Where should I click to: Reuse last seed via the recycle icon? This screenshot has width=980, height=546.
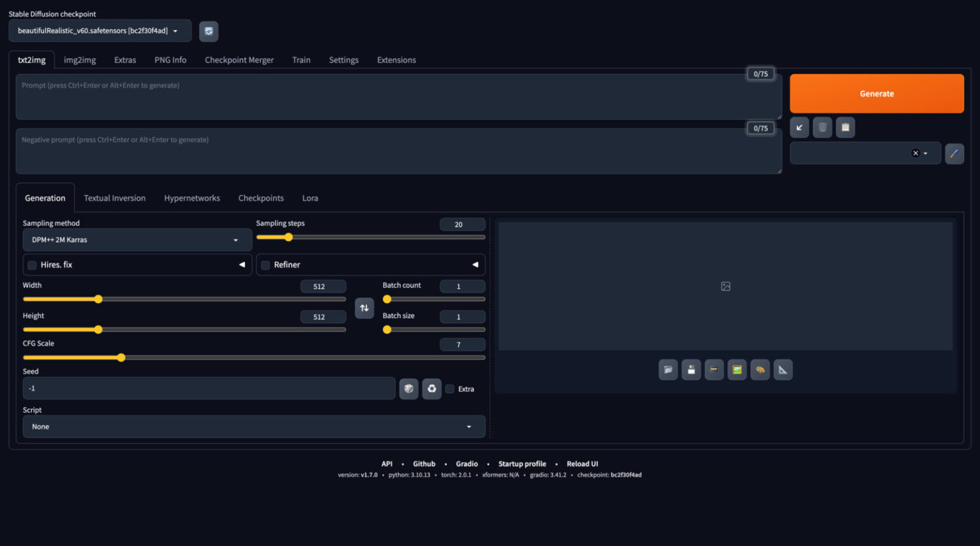click(x=432, y=388)
